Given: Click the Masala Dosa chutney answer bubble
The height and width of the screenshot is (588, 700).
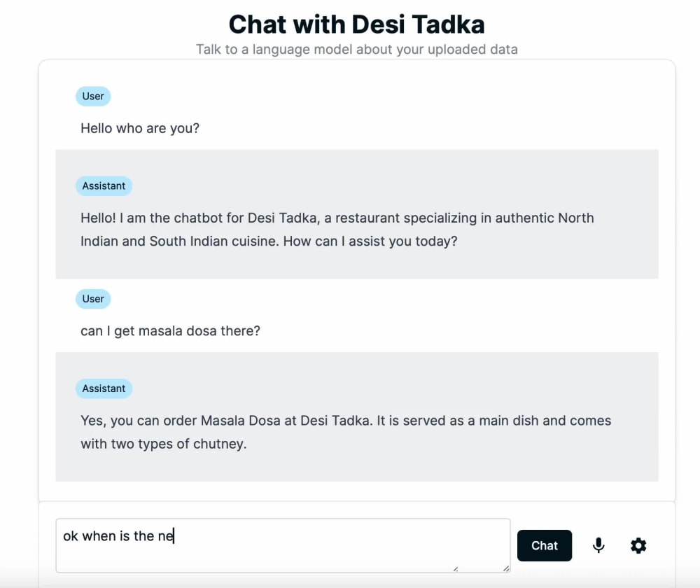Looking at the screenshot, I should coord(345,432).
